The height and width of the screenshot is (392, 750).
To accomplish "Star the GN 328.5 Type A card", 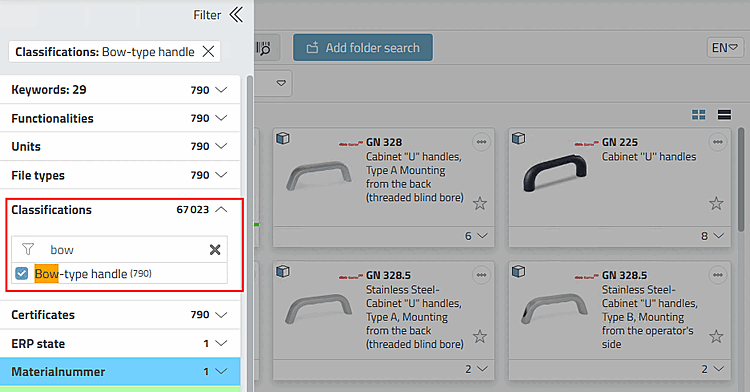I will pos(480,337).
